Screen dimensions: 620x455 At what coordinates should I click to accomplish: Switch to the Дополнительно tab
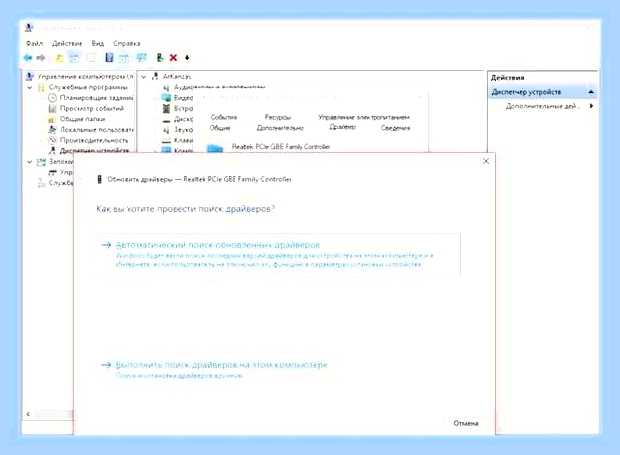(280, 128)
